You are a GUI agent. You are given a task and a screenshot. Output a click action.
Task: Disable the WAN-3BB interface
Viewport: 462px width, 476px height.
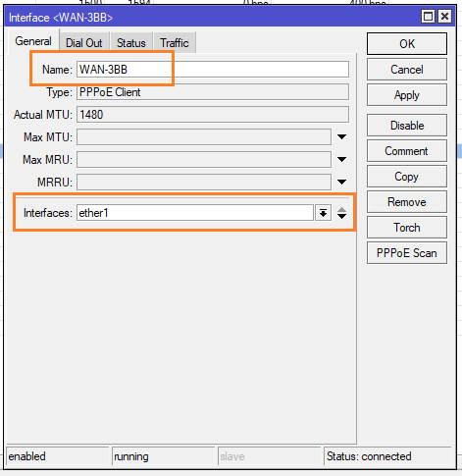[407, 126]
